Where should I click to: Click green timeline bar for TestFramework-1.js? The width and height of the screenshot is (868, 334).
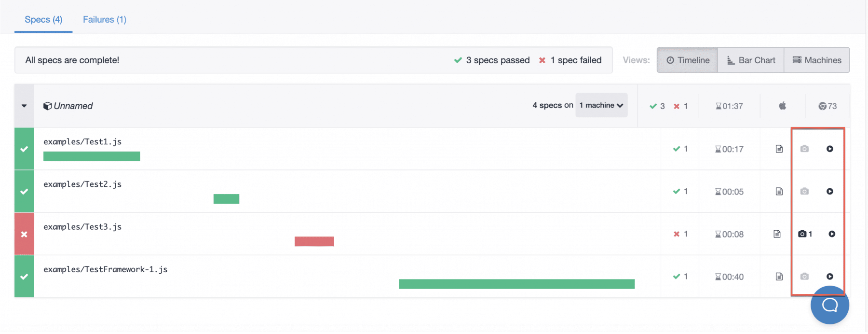516,284
